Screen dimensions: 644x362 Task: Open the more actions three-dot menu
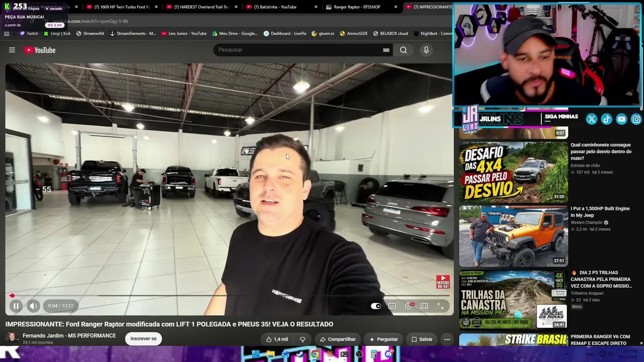tap(447, 339)
